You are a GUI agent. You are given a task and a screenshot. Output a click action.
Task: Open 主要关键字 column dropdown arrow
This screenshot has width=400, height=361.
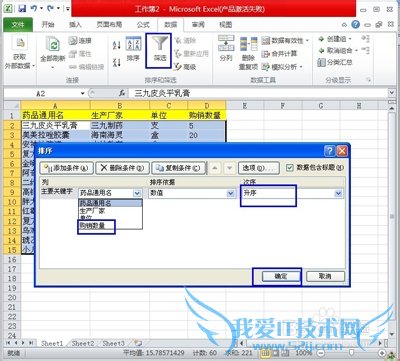[x=137, y=193]
